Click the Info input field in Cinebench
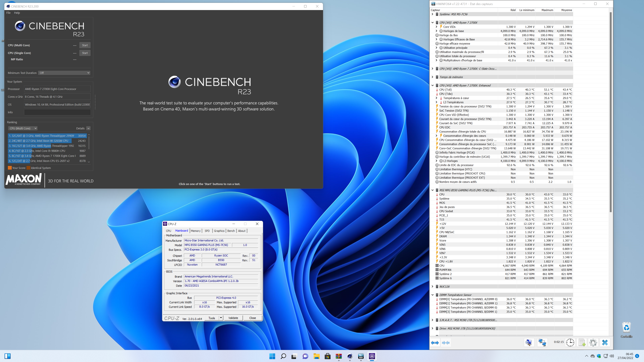Screen dimensions: 644x362 (57, 112)
